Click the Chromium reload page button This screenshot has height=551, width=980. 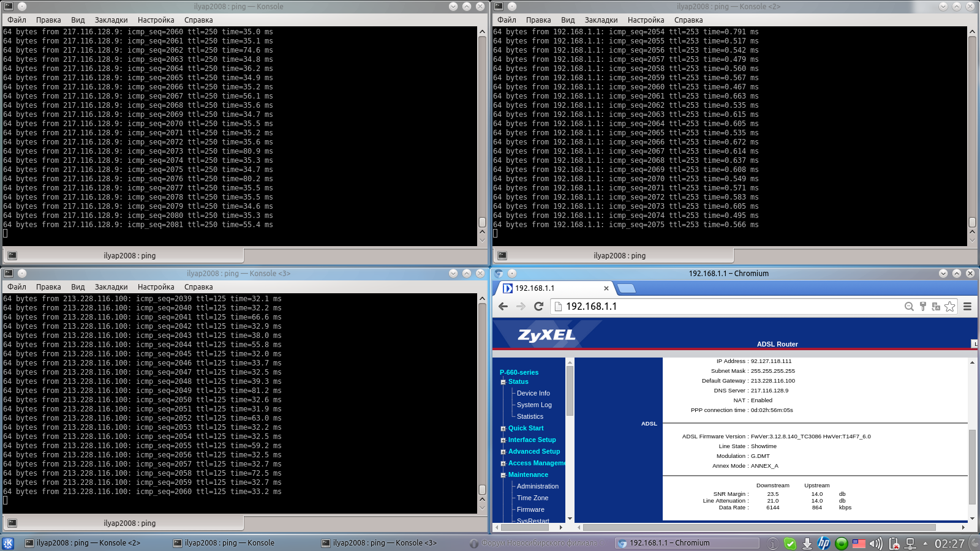pos(539,307)
